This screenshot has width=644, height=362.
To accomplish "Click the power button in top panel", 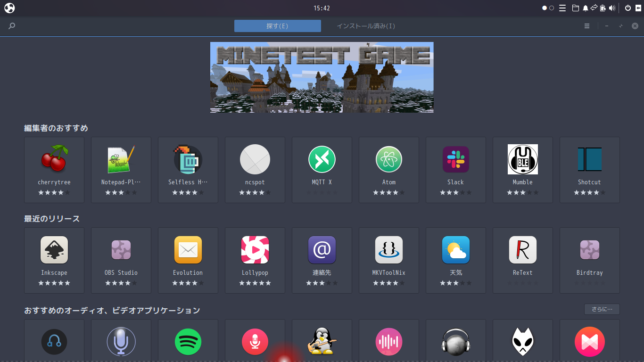I will click(628, 8).
